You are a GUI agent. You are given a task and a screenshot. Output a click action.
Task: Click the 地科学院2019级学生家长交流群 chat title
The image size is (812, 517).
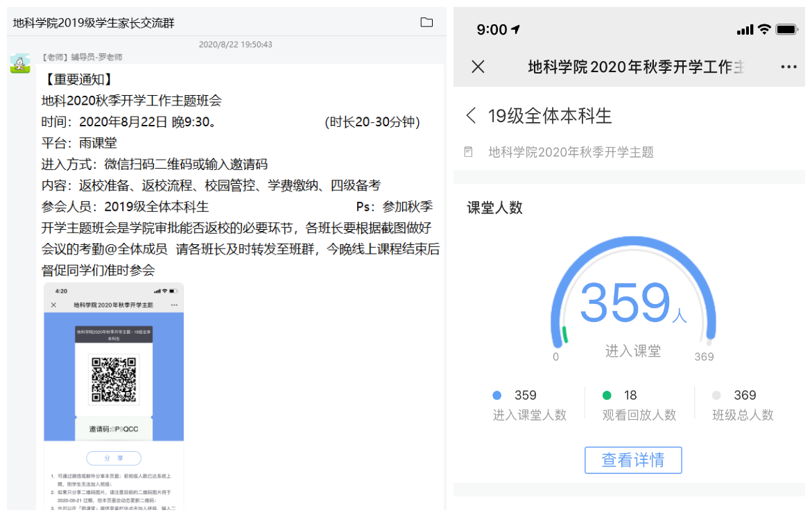coord(94,23)
